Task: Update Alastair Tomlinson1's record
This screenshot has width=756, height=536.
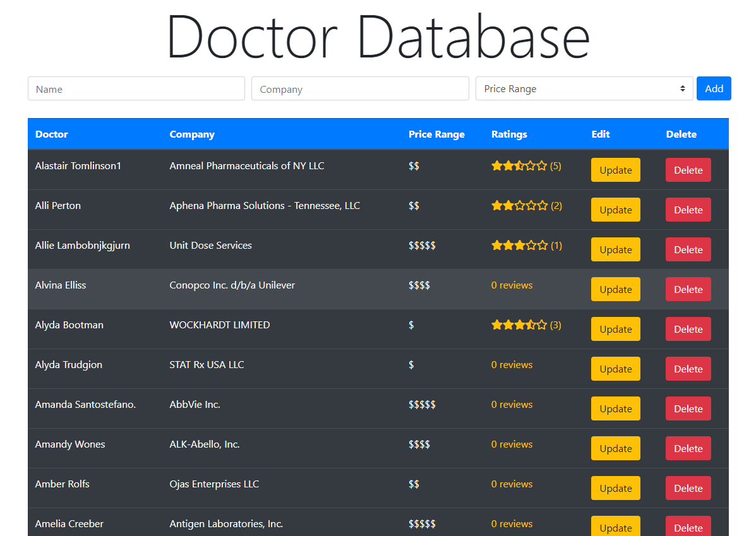Action: 615,170
